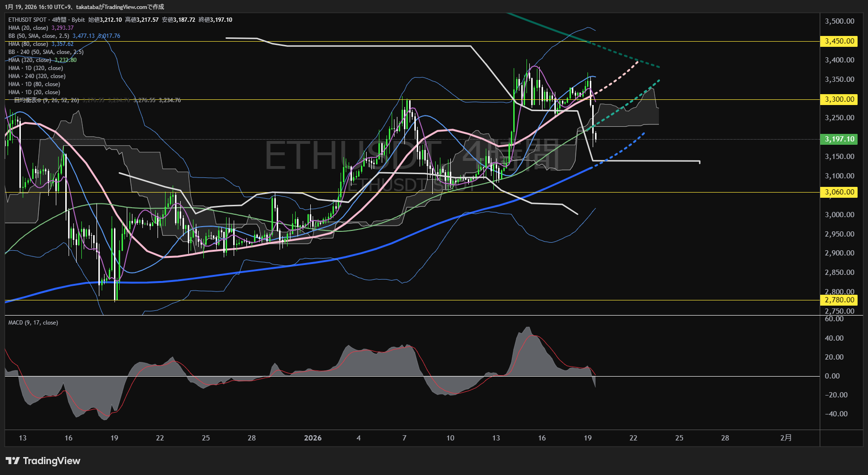Select the HMA (20, close) indicator label
This screenshot has width=868, height=475.
click(x=28, y=28)
